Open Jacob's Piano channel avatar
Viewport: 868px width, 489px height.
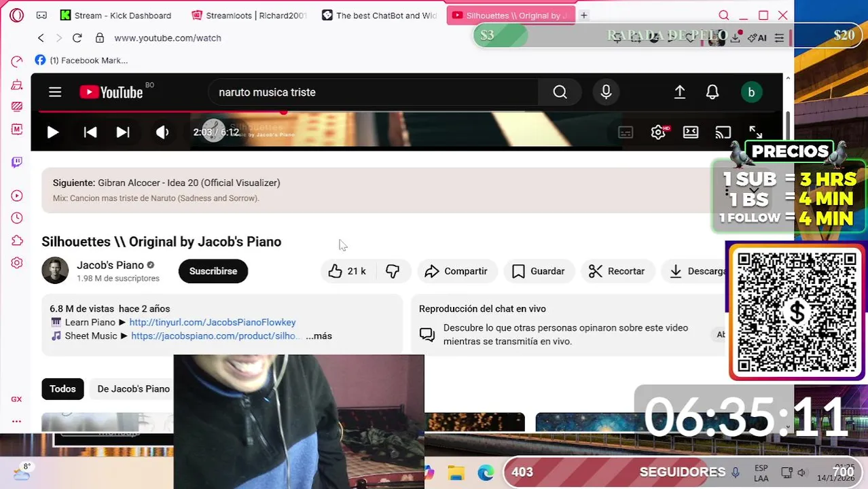[x=55, y=270]
